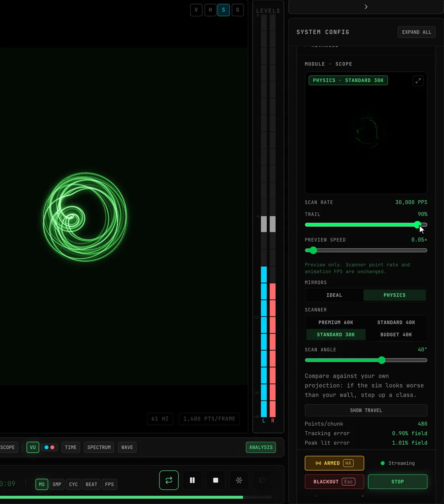444x504 pixels.
Task: Toggle the Analysis button
Action: click(x=261, y=447)
